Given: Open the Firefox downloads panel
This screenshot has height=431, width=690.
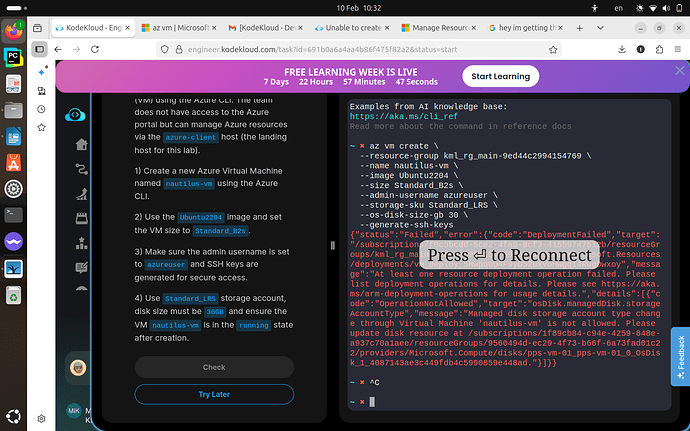Looking at the screenshot, I should coord(622,49).
